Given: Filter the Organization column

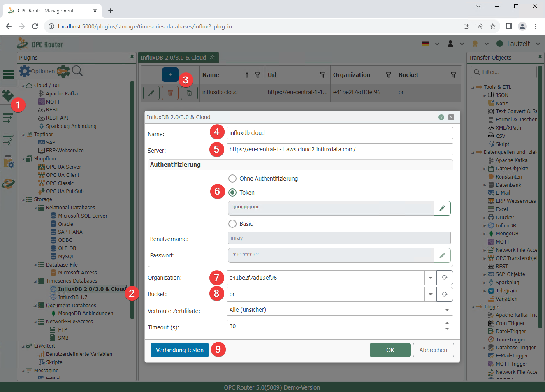Looking at the screenshot, I should click(x=388, y=75).
